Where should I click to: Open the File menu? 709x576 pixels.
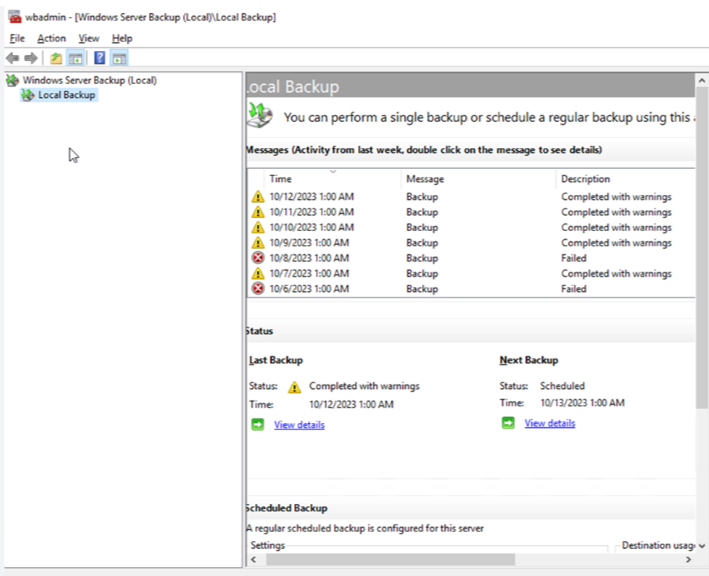pos(17,38)
